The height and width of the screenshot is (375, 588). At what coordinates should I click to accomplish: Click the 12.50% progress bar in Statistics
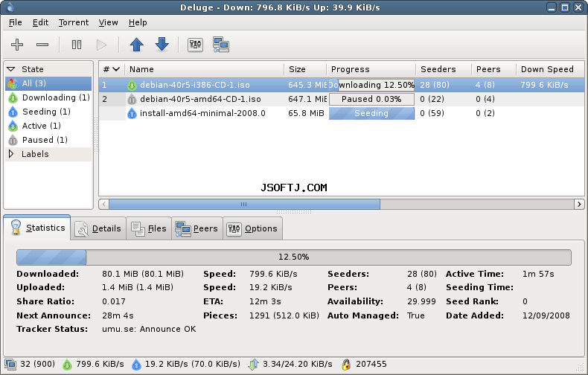pos(294,257)
